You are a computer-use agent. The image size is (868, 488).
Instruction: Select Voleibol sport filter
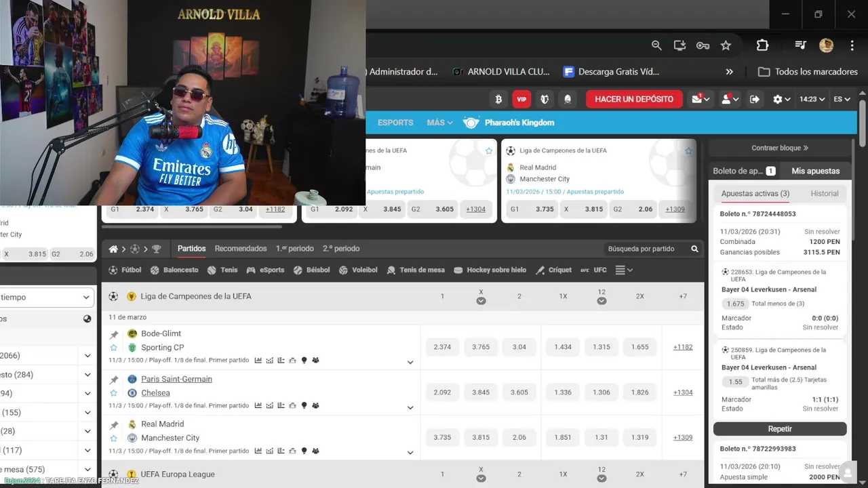pyautogui.click(x=357, y=270)
